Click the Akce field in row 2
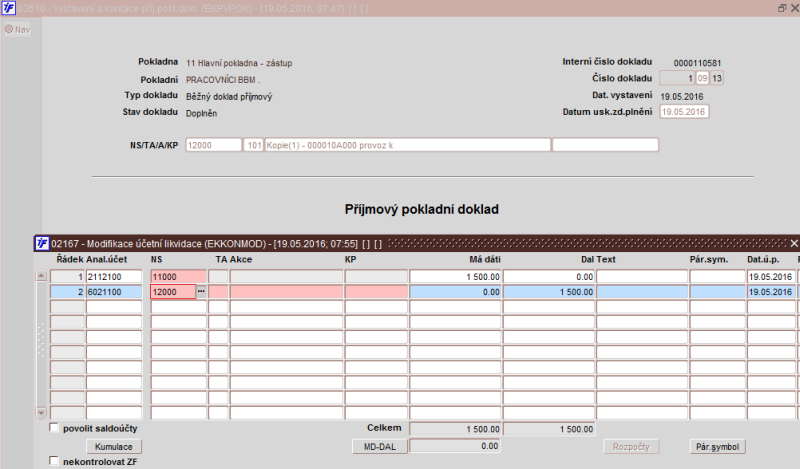Viewport: 800px width, 469px height. [286, 292]
